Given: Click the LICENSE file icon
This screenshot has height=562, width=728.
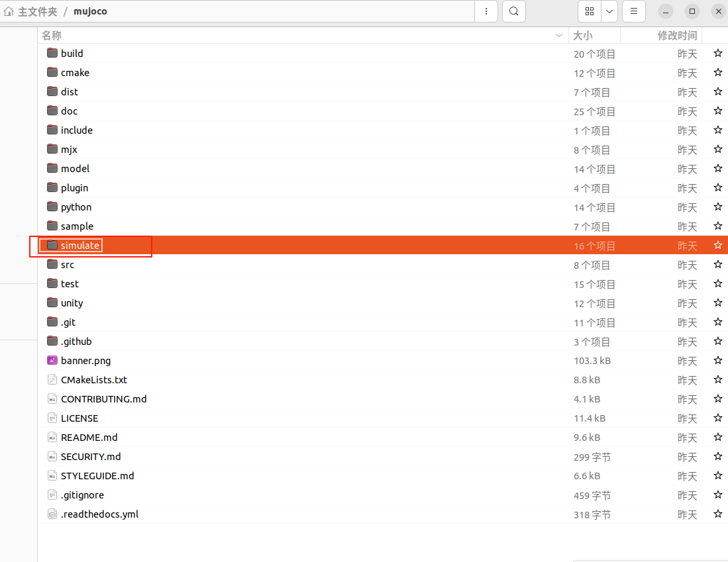Looking at the screenshot, I should [52, 418].
